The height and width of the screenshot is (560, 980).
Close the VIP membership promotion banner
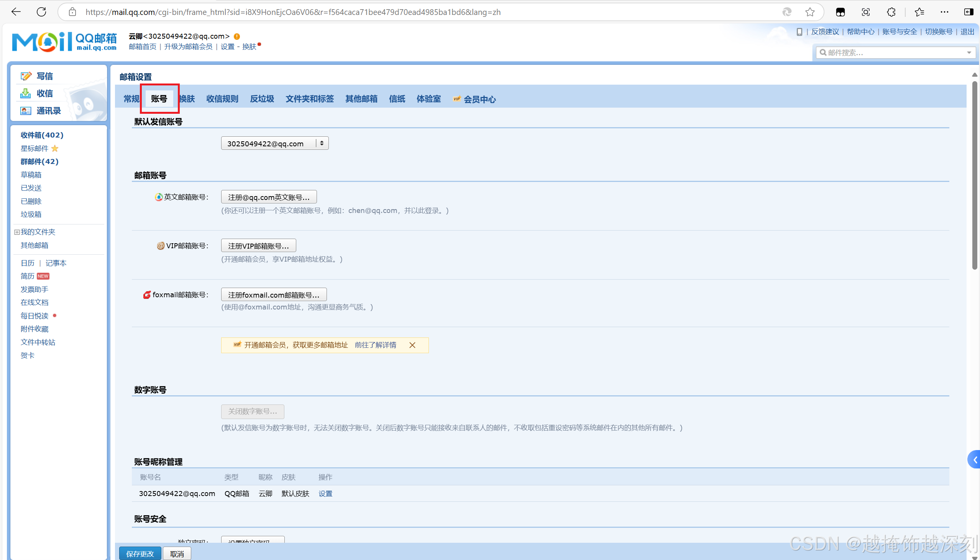[x=412, y=345]
